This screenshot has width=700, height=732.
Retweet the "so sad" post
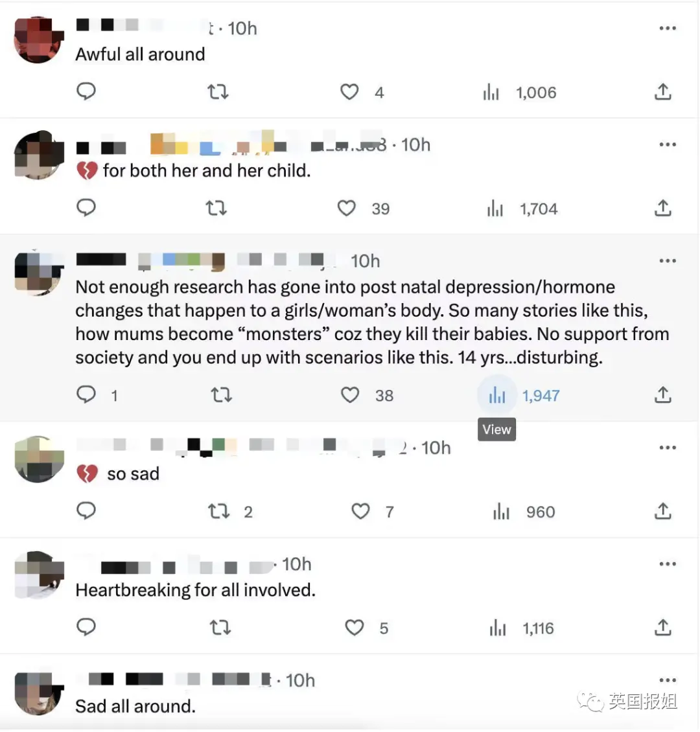point(219,511)
